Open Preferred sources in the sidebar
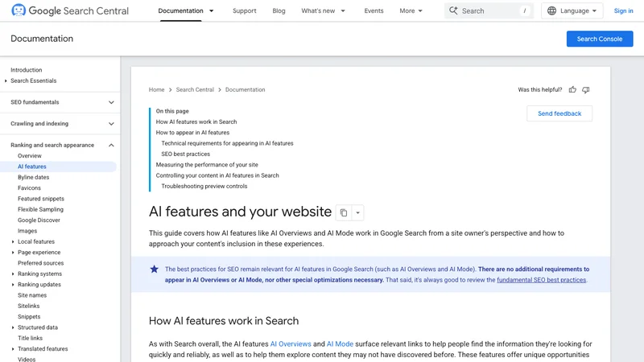 pos(41,263)
